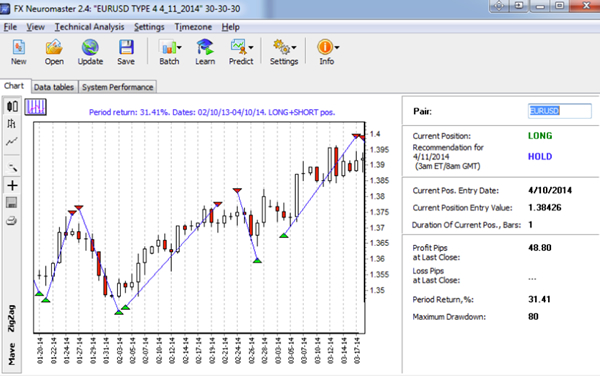Close the FX Neuromaster window

point(585,6)
